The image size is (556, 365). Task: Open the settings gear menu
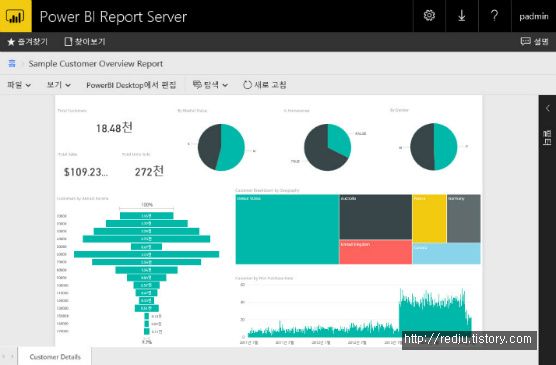coord(429,16)
